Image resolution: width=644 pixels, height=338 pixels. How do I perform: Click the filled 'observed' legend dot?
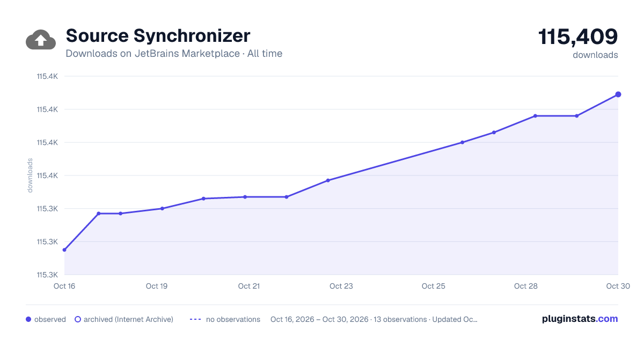[x=28, y=319]
